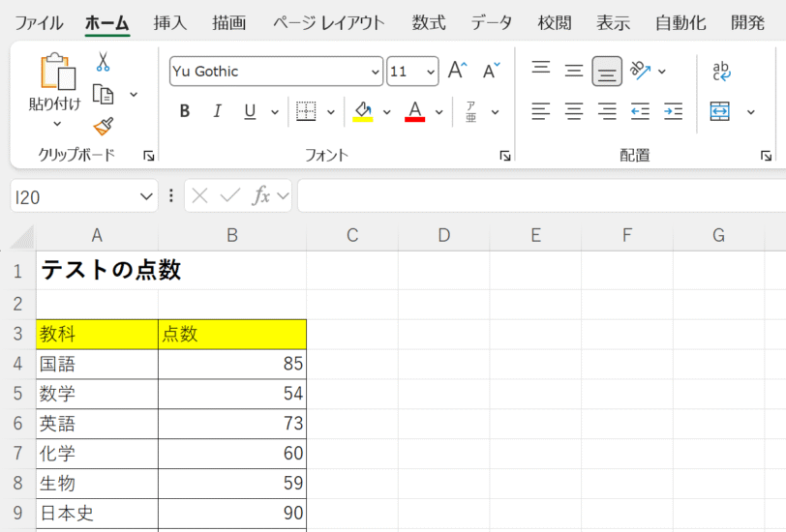This screenshot has width=786, height=532.
Task: Switch to the 数式 tab
Action: point(429,23)
